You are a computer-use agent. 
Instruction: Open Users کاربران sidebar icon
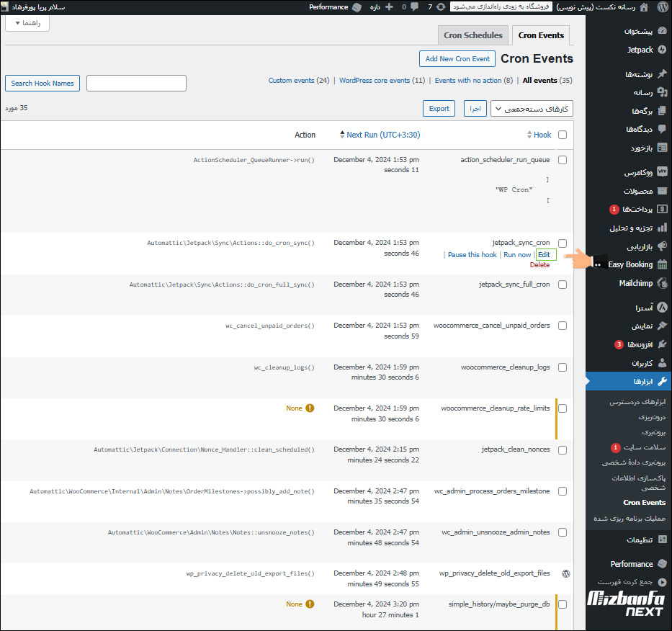pyautogui.click(x=662, y=362)
